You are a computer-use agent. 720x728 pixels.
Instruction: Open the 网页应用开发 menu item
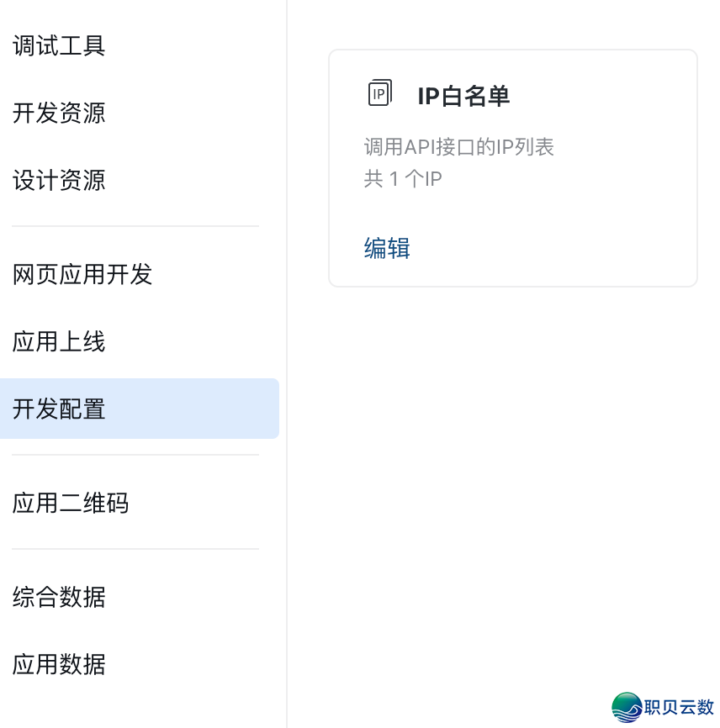(82, 274)
